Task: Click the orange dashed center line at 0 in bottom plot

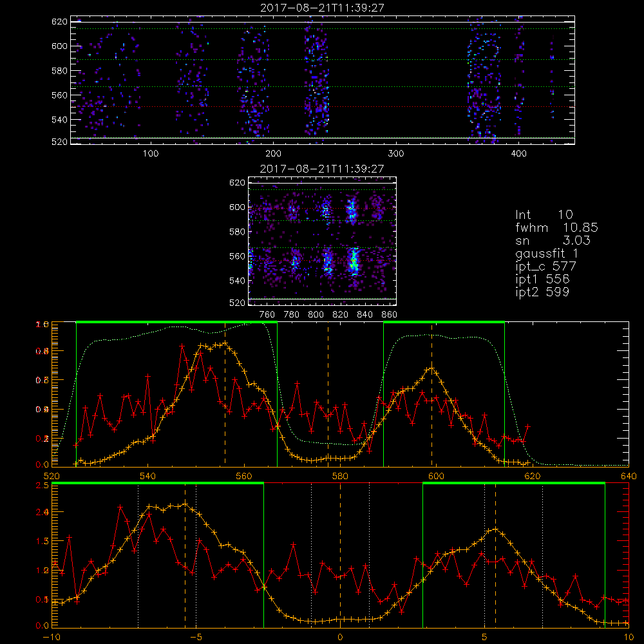Action: [340, 554]
